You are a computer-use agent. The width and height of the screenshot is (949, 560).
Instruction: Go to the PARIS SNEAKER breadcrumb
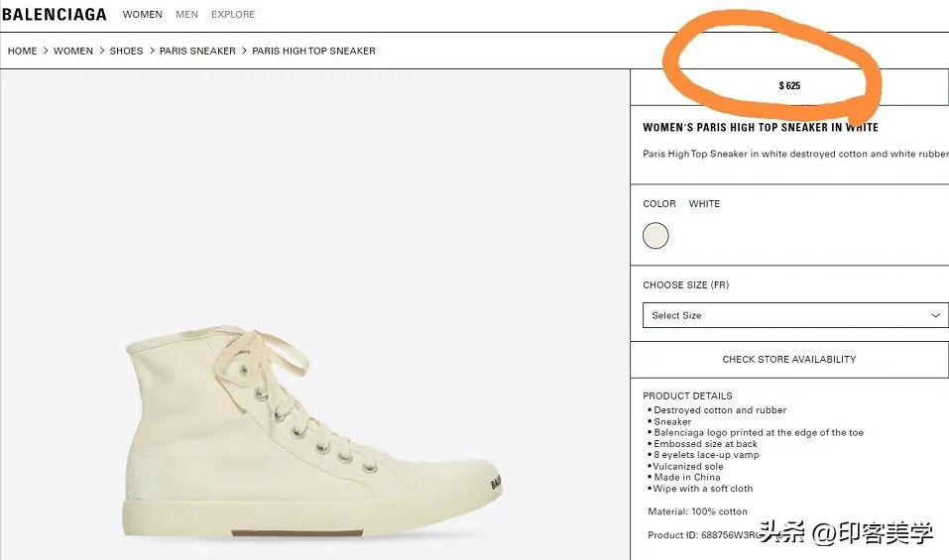pyautogui.click(x=197, y=51)
